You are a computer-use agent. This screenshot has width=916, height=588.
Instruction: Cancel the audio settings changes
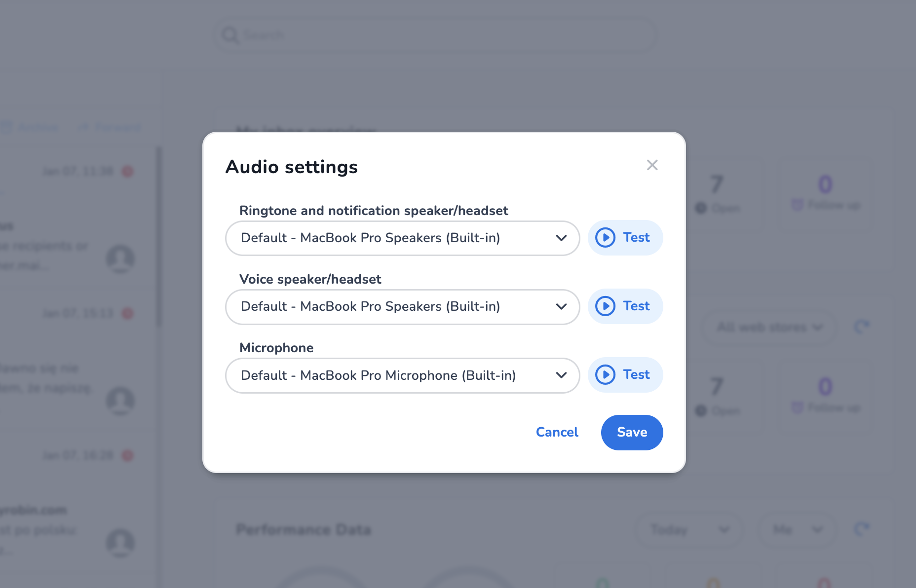[x=557, y=433]
